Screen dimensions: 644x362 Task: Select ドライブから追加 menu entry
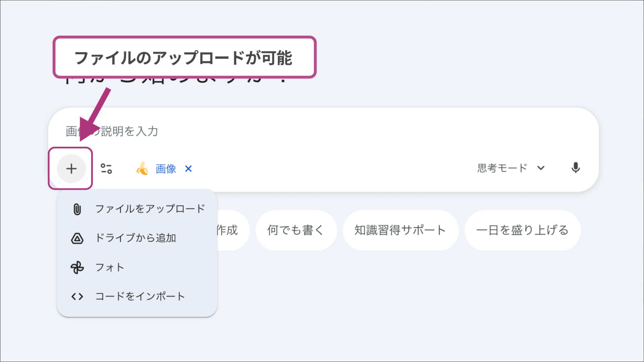click(x=136, y=238)
